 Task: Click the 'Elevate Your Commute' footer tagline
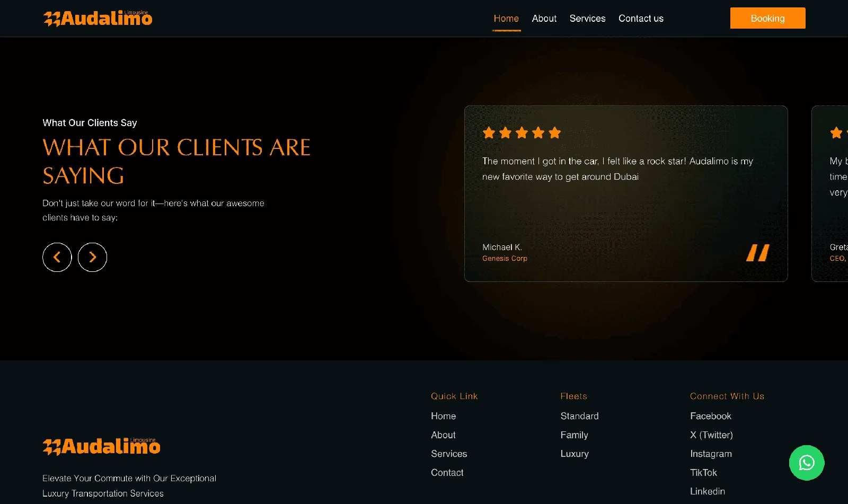click(129, 485)
